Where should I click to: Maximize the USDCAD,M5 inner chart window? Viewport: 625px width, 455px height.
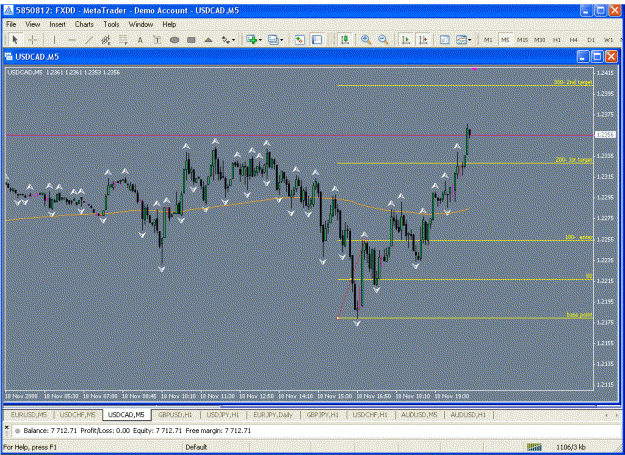click(x=597, y=57)
